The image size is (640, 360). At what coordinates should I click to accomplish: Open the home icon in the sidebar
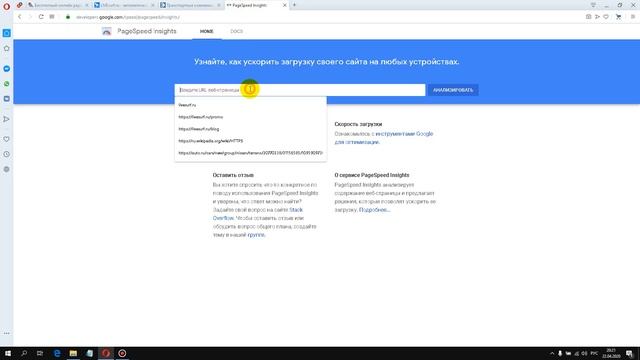pyautogui.click(x=7, y=48)
